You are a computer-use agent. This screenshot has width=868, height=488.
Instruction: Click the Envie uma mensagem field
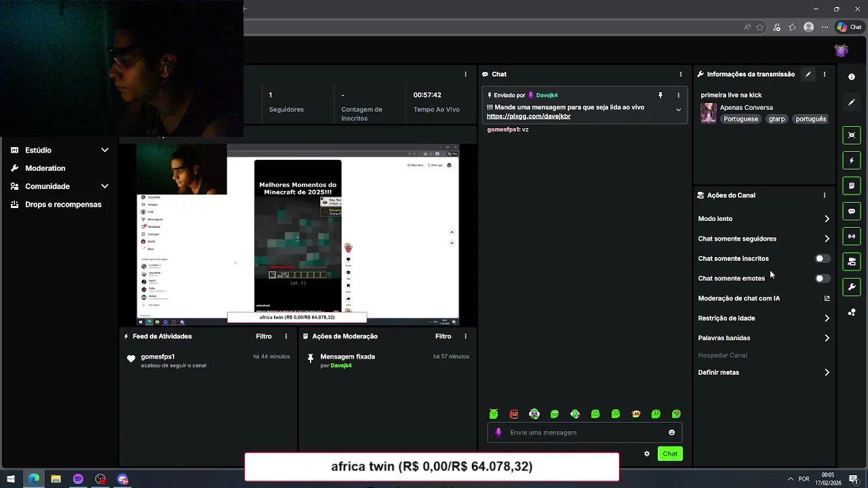[x=586, y=432]
